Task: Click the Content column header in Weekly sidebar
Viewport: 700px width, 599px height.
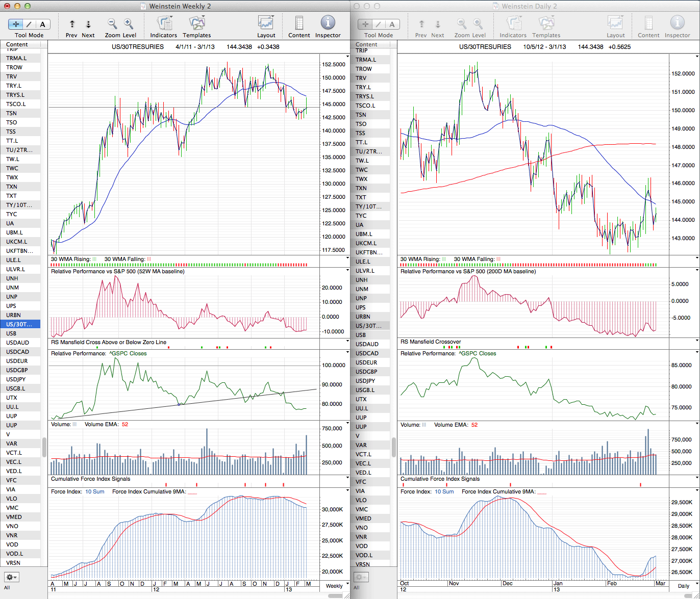Action: [x=20, y=44]
